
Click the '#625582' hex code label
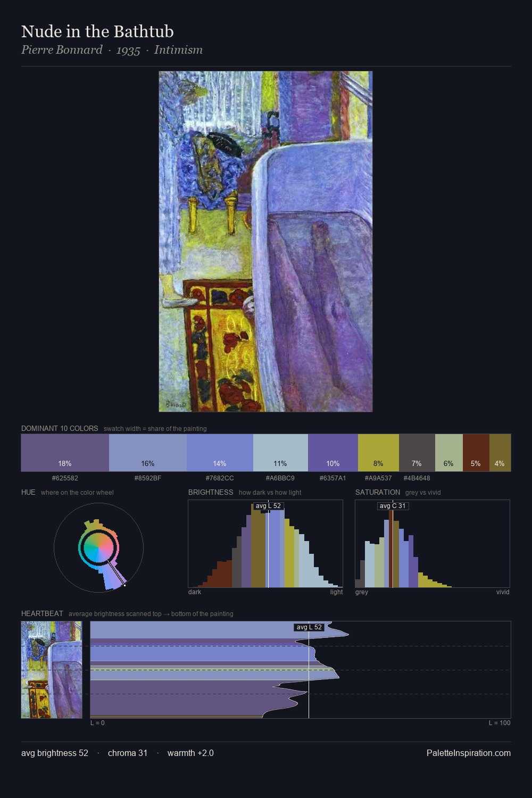tap(65, 478)
